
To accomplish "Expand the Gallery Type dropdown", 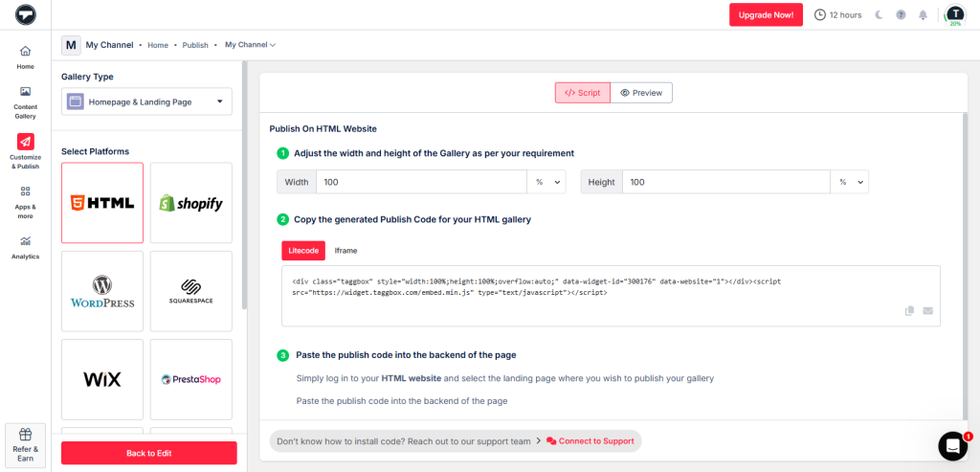I will pos(147,101).
